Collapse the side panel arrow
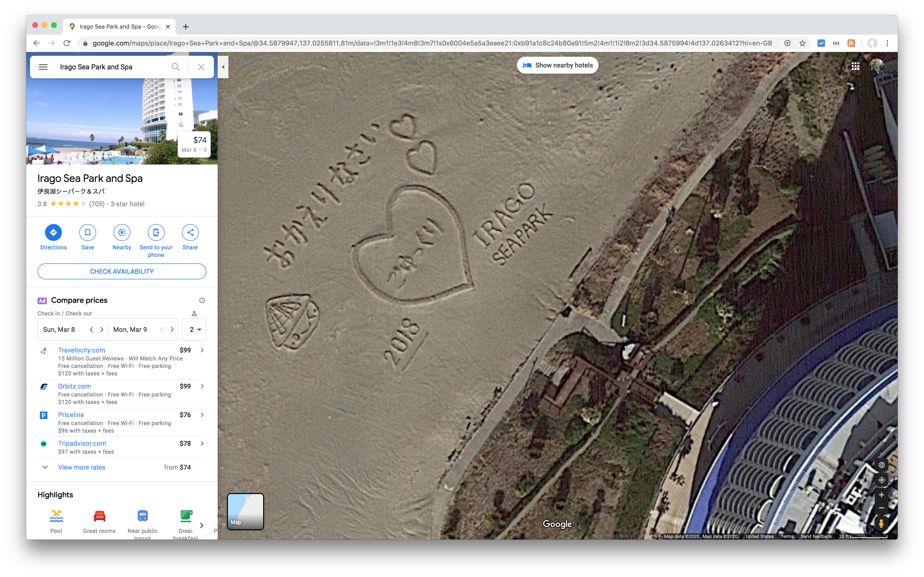The image size is (924, 577). [223, 67]
